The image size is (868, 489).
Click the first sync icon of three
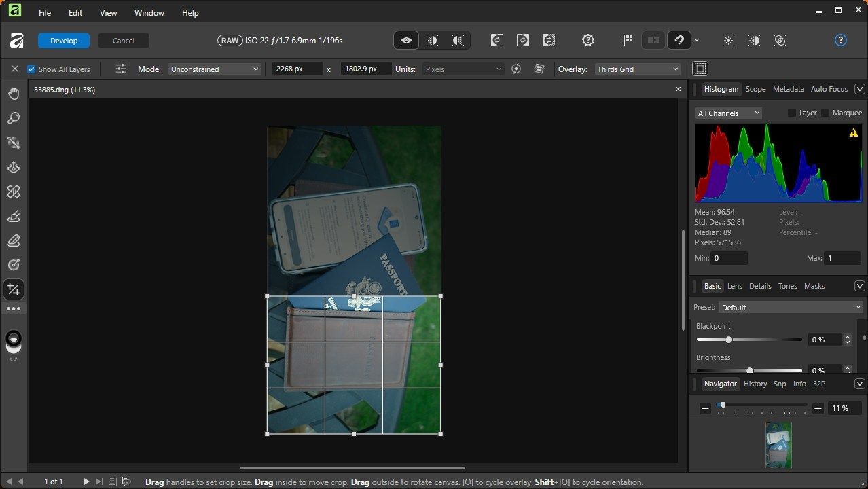tap(497, 41)
